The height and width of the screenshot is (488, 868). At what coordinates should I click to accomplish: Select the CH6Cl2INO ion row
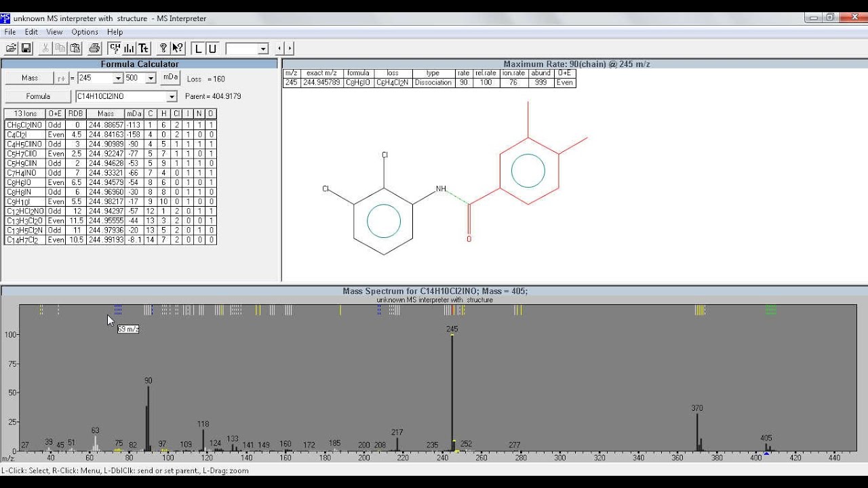111,125
